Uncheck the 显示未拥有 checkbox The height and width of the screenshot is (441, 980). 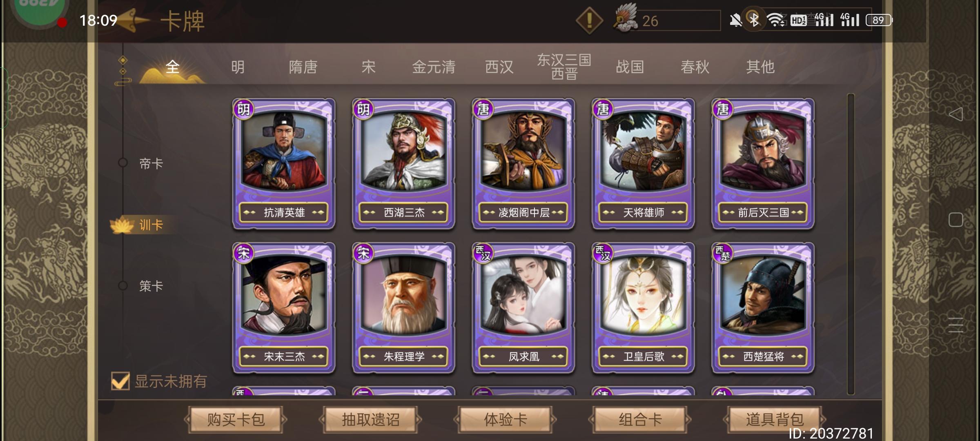click(120, 381)
